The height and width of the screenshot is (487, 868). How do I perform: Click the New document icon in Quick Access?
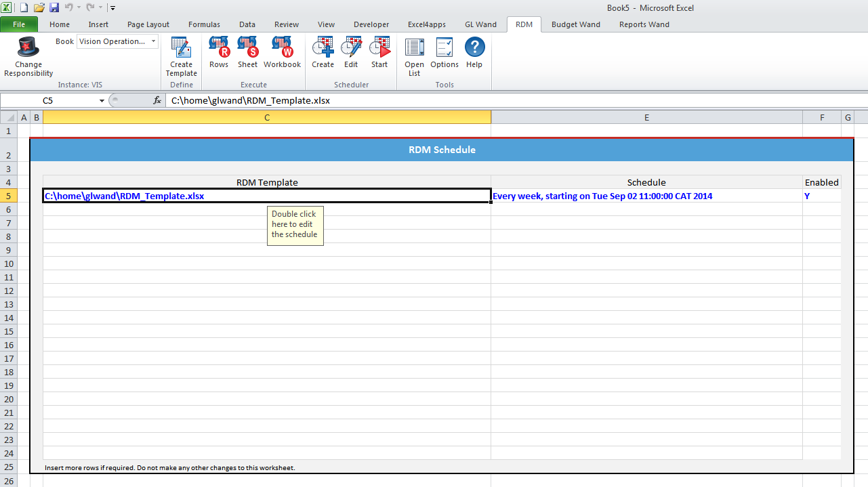click(24, 7)
